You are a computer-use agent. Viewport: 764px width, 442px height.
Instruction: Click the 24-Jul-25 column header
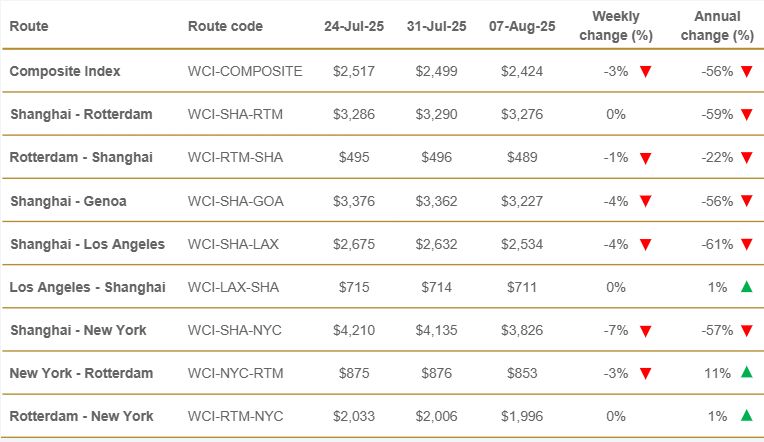tap(354, 26)
